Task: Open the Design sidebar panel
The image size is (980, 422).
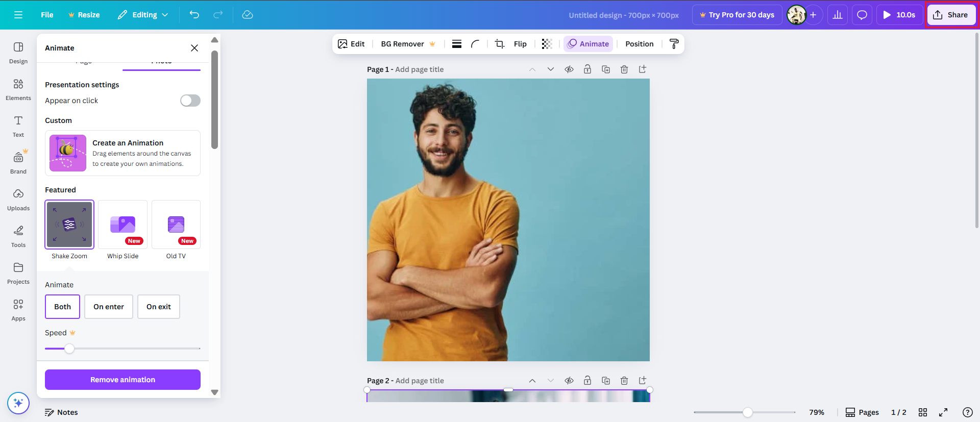Action: coord(18,53)
